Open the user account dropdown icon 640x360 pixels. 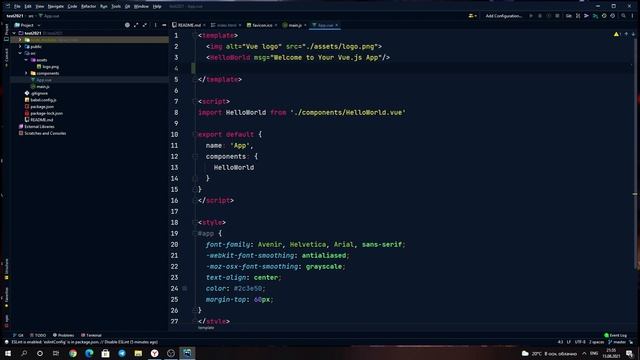pos(472,16)
